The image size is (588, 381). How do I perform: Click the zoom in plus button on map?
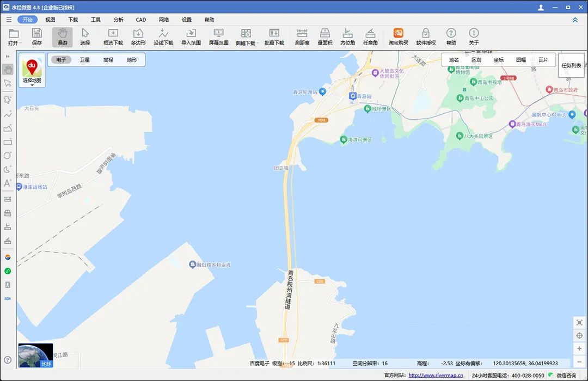pyautogui.click(x=579, y=348)
